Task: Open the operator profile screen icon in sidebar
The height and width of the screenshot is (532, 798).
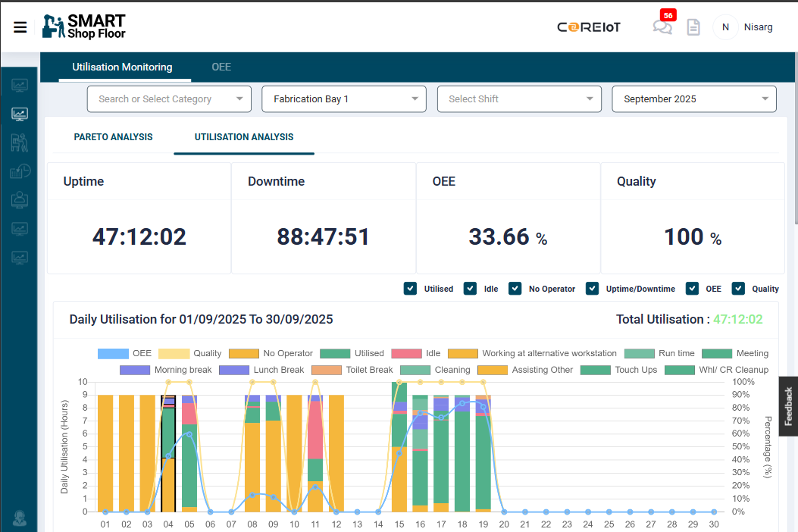Action: pos(20,200)
